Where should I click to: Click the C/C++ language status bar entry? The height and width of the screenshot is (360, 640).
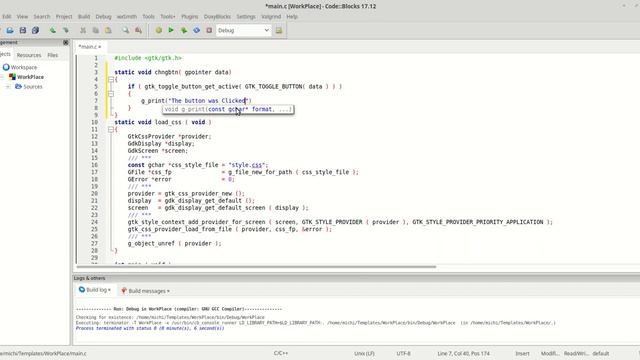(281, 353)
